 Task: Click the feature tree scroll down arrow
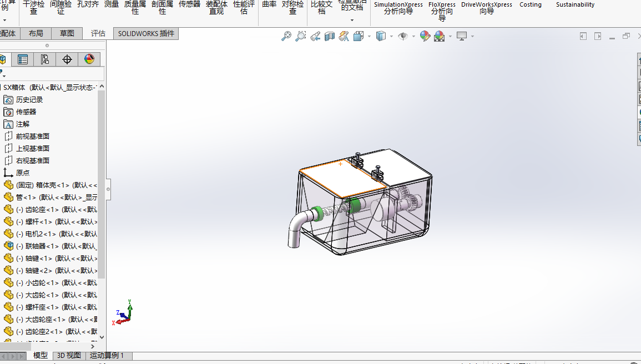(102, 337)
